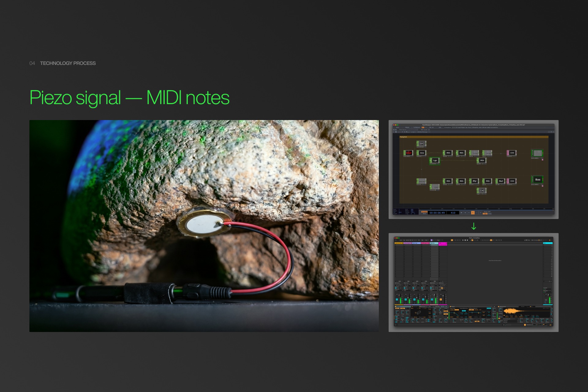Click the Ableton Live screenshot thumbnail
This screenshot has height=392, width=588.
tap(473, 282)
